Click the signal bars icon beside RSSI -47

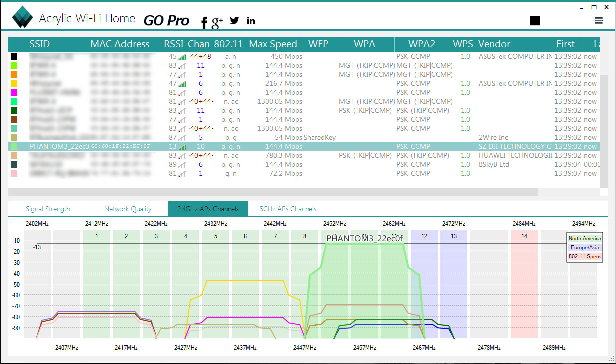[x=182, y=84]
